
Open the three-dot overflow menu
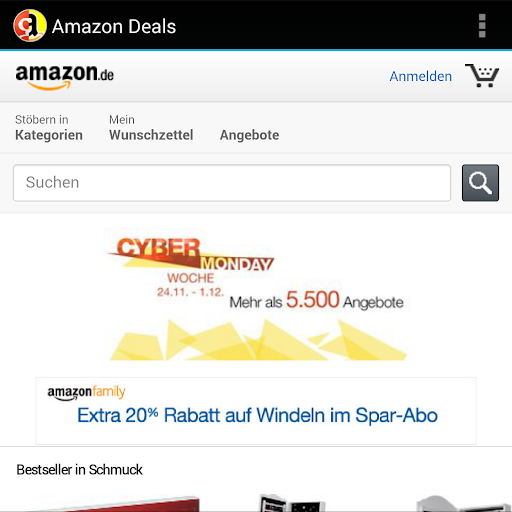[x=482, y=26]
